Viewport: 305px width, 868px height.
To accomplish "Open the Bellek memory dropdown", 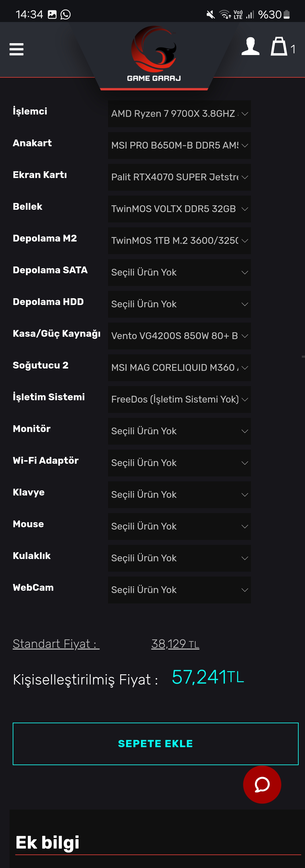I will pyautogui.click(x=179, y=209).
